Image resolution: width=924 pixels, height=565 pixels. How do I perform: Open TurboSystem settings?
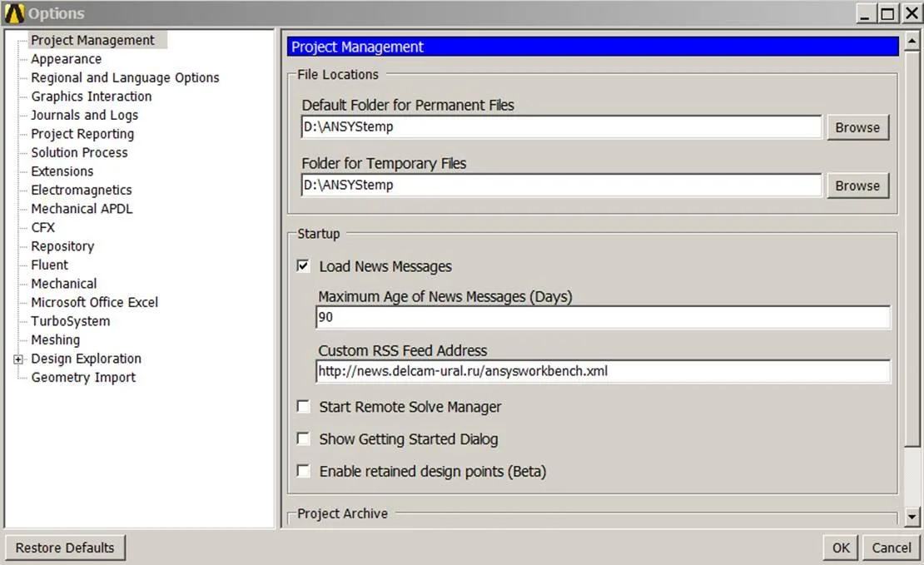pyautogui.click(x=70, y=321)
